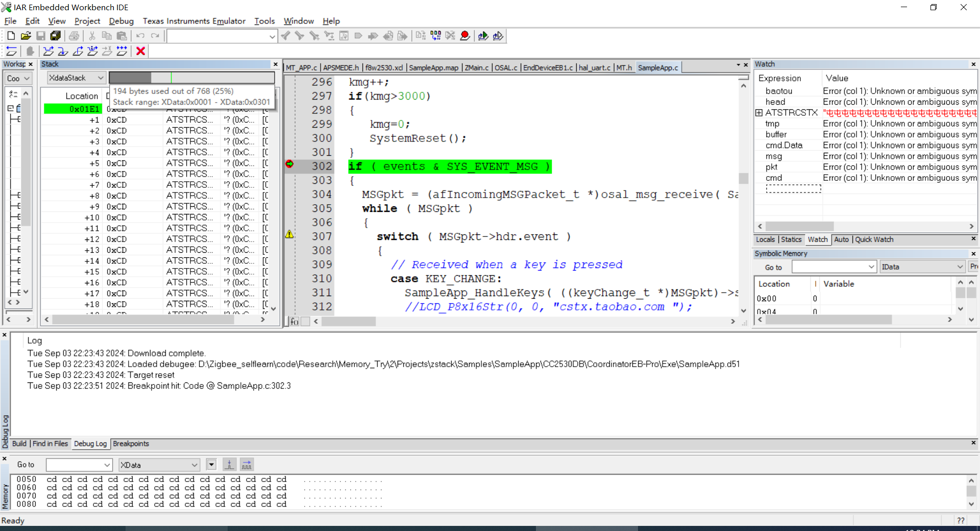Viewport: 980px width, 531px height.
Task: Click the memory previous-column icon
Action: point(230,465)
